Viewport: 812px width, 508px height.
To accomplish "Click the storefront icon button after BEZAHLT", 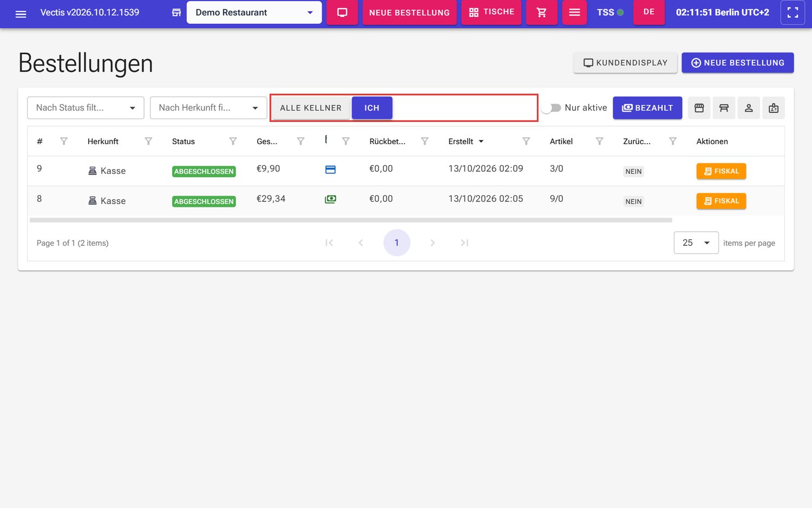I will point(699,108).
